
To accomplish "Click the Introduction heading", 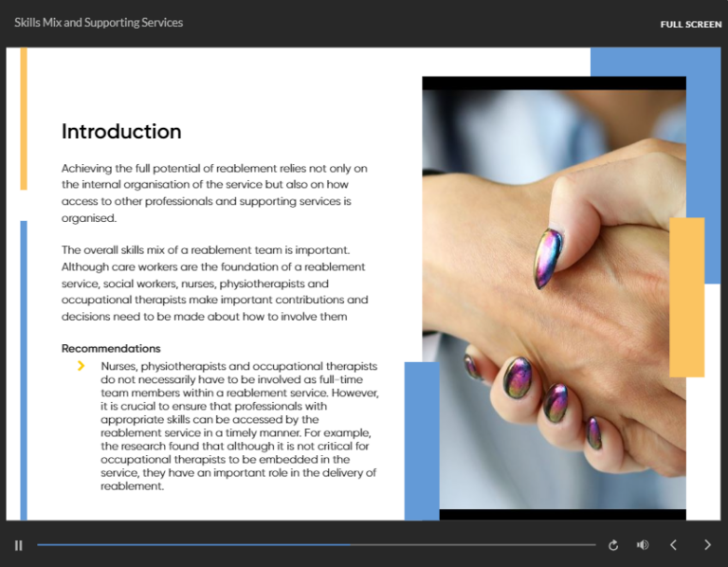I will 121,132.
